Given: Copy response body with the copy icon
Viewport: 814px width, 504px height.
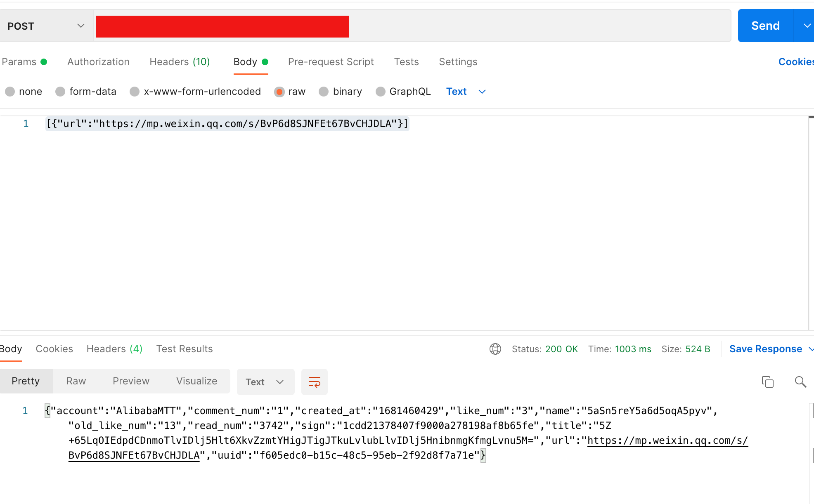Looking at the screenshot, I should pos(767,382).
